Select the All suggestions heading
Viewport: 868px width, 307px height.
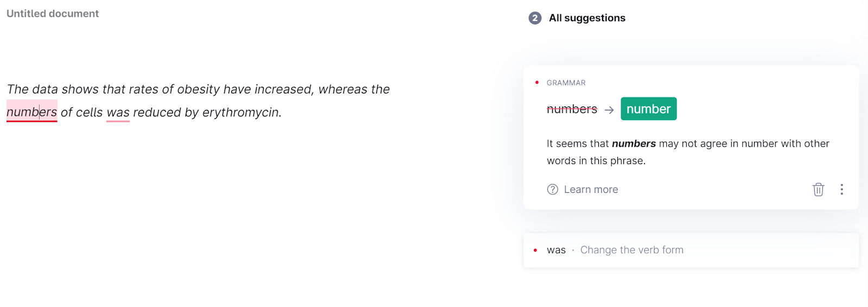coord(587,18)
